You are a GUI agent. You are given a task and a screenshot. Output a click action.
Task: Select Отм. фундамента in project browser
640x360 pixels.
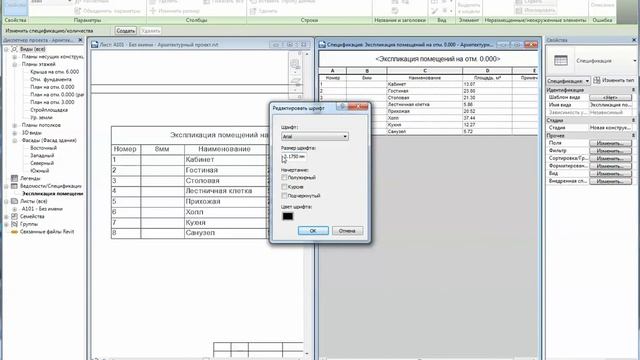click(x=51, y=80)
